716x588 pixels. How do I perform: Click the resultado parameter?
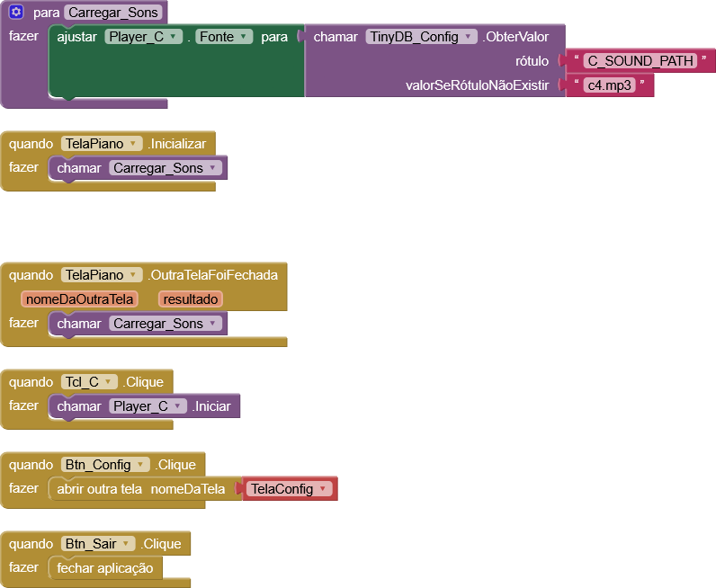(190, 299)
